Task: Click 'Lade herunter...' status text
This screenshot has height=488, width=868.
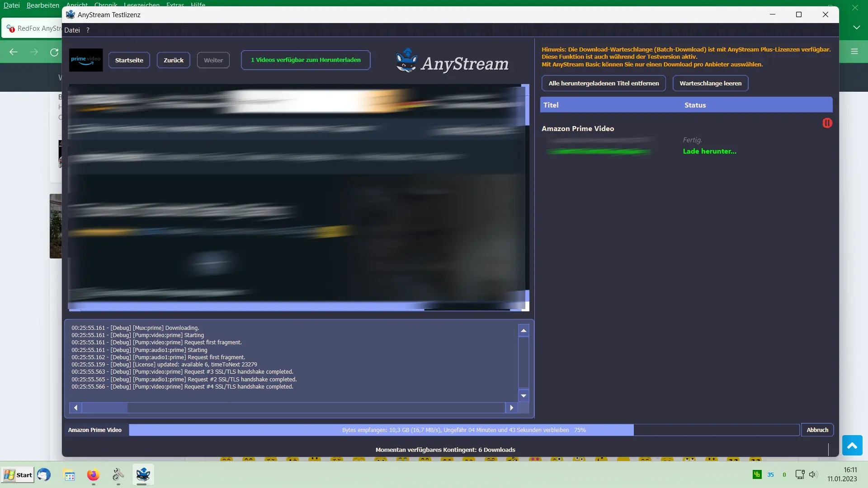Action: point(709,151)
